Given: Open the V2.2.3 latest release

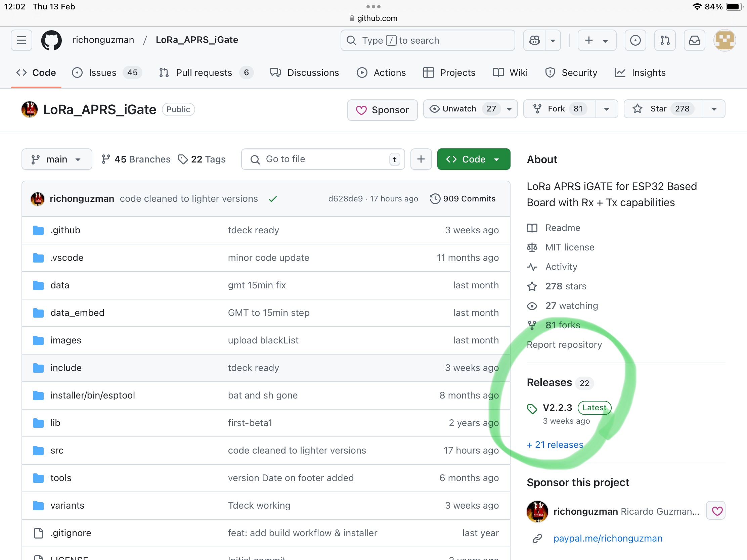Looking at the screenshot, I should click(557, 408).
